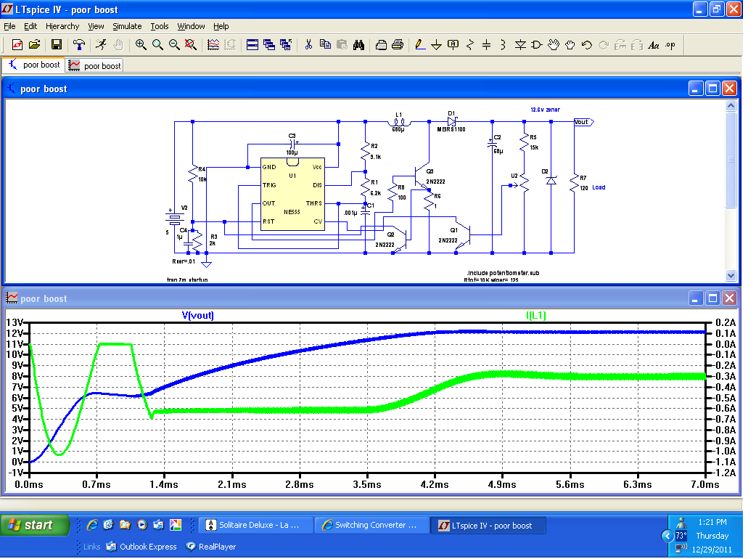Select the Inductor placement tool
The width and height of the screenshot is (756, 559).
(x=503, y=45)
